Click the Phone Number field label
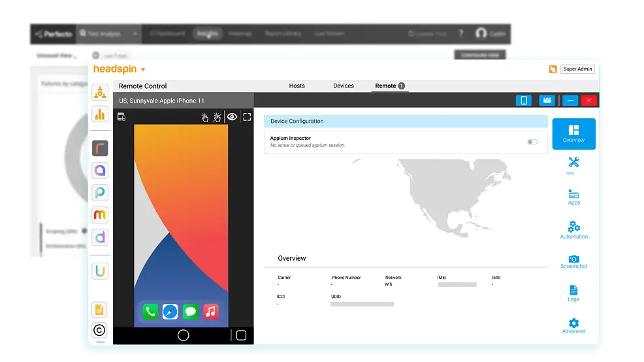Screen dimensions: 644x362 click(346, 277)
